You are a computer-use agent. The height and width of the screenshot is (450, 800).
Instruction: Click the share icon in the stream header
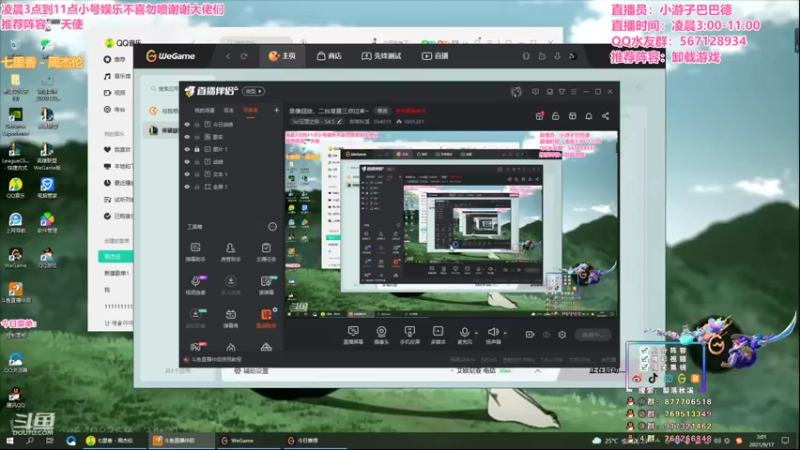click(x=606, y=116)
